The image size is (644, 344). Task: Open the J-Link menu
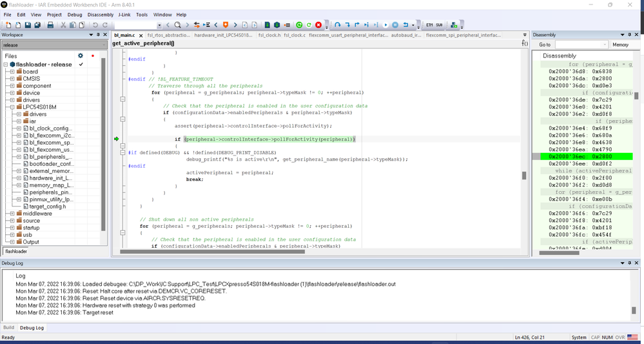point(124,14)
